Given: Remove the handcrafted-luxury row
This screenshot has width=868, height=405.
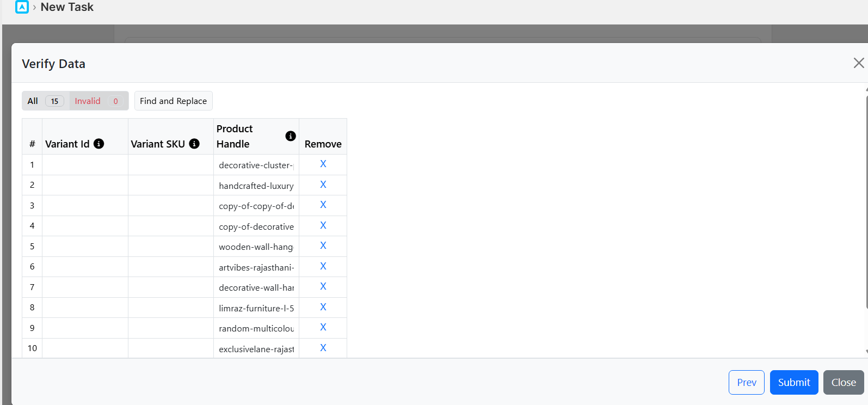Looking at the screenshot, I should pos(323,185).
